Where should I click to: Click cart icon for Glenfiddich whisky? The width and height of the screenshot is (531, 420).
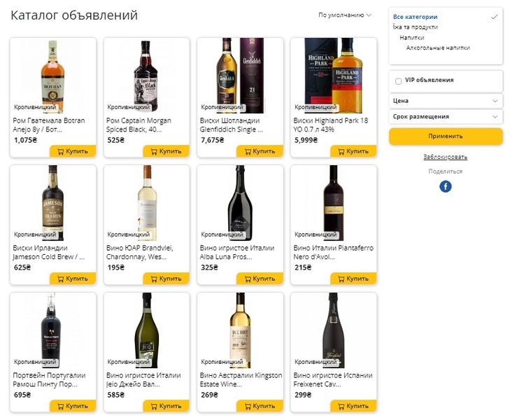248,151
